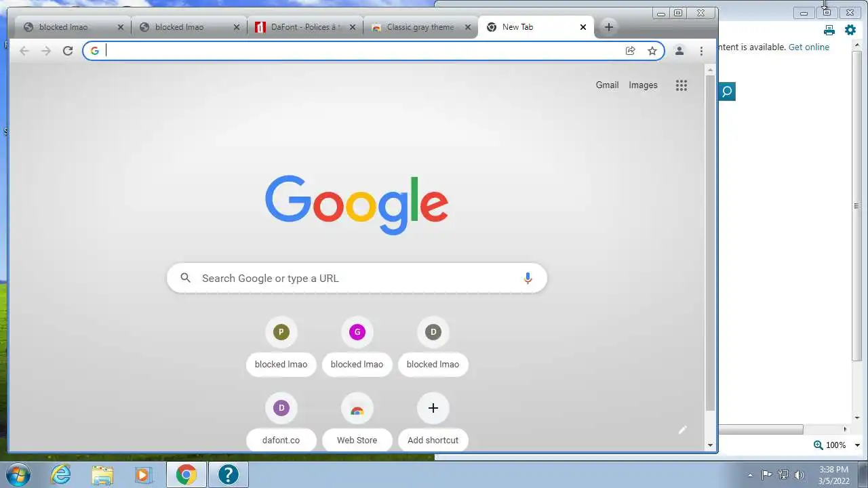Click the Chrome taskbar button
This screenshot has width=868, height=488.
coord(186,474)
